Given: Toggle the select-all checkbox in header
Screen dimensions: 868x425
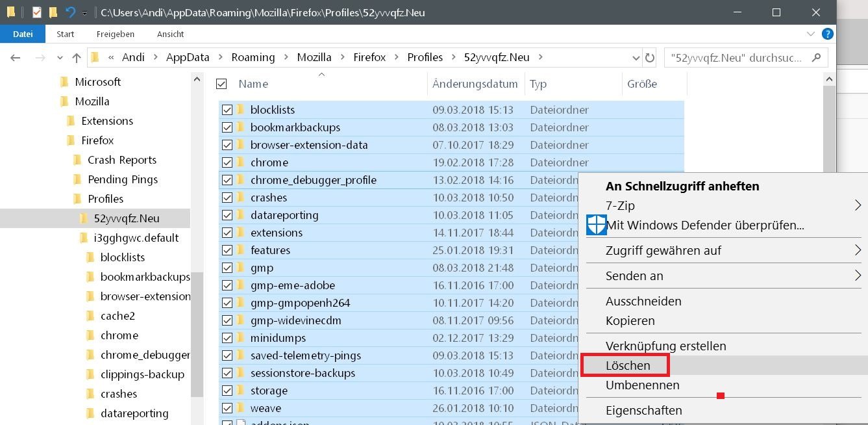Looking at the screenshot, I should click(221, 84).
